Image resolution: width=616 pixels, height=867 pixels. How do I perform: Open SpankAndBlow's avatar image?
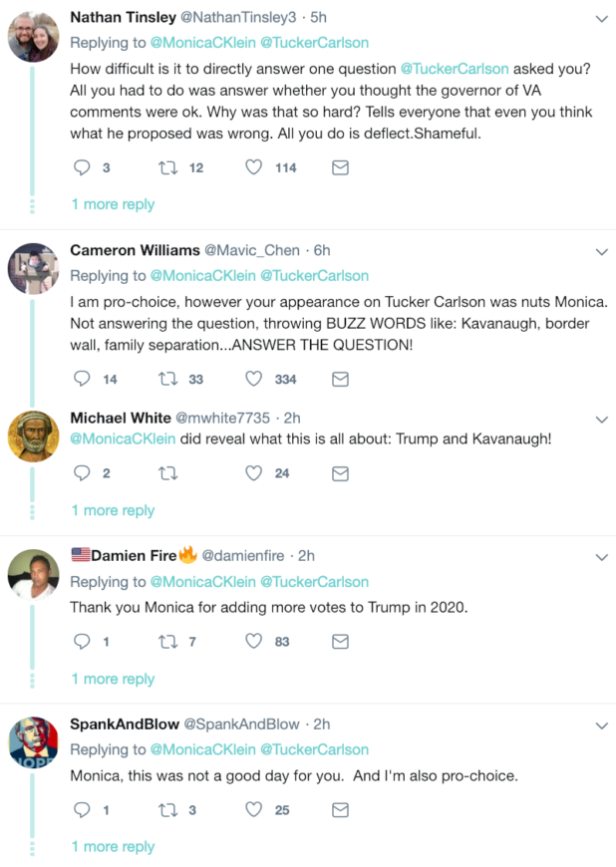[x=33, y=741]
